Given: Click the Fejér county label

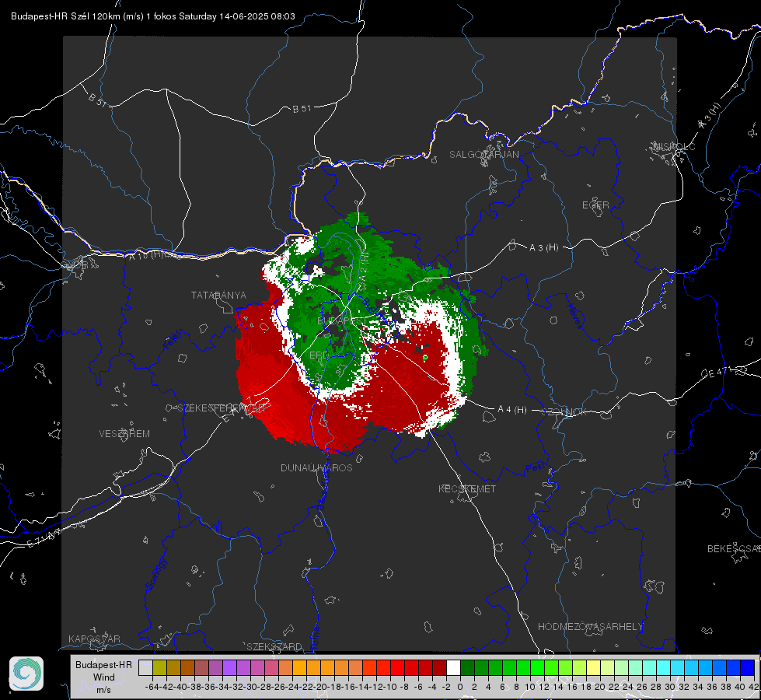Looking at the screenshot, I should click(174, 340).
